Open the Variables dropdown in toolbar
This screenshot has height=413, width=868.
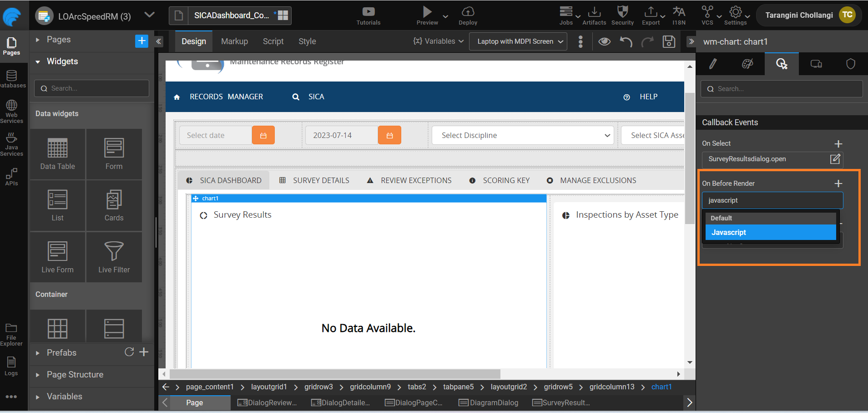pos(438,41)
